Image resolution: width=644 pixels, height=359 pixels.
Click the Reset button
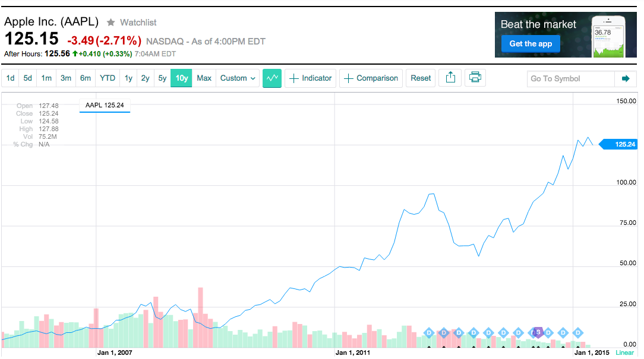(x=421, y=78)
